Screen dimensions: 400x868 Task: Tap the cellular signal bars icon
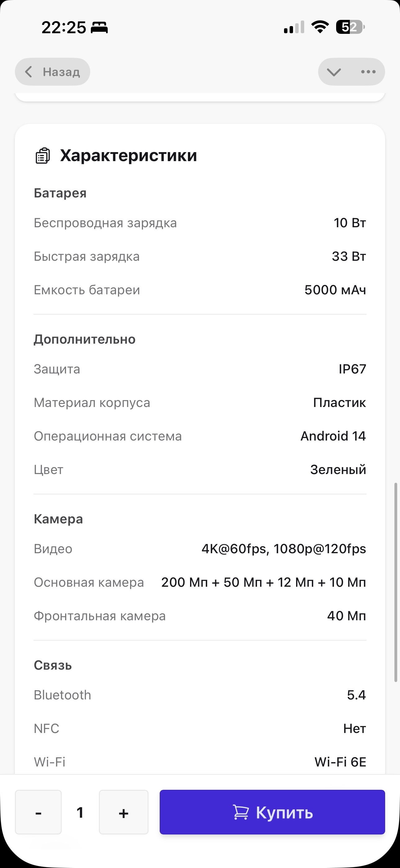[x=294, y=27]
